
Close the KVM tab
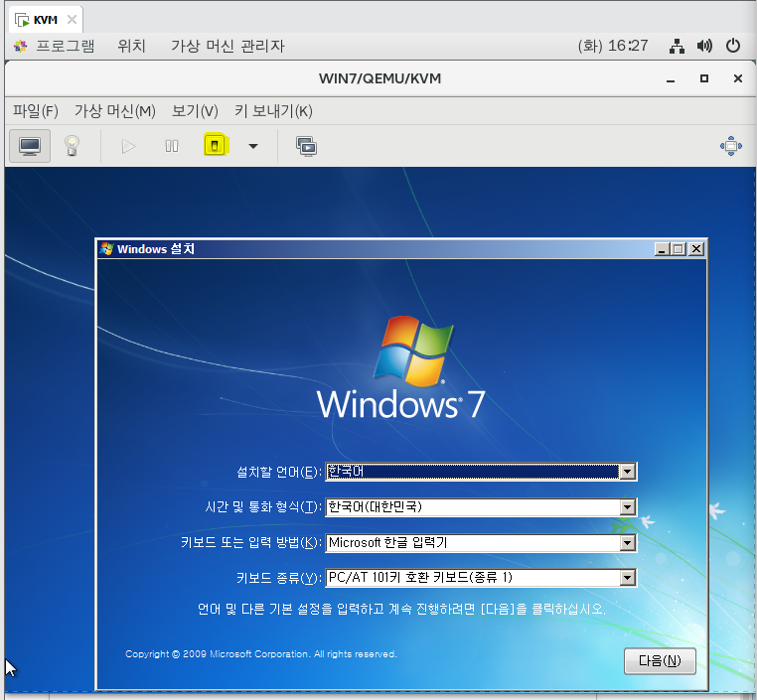click(72, 19)
